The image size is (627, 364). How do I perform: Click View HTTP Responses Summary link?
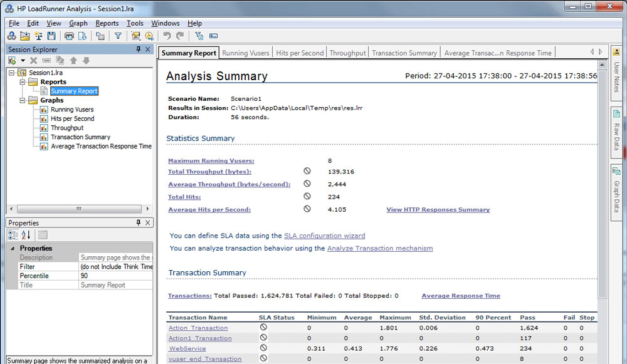click(x=438, y=209)
